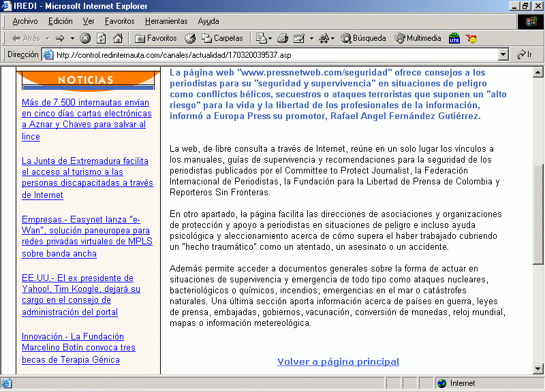Click the status bar IE page icon
545x392 pixels.
[6, 383]
